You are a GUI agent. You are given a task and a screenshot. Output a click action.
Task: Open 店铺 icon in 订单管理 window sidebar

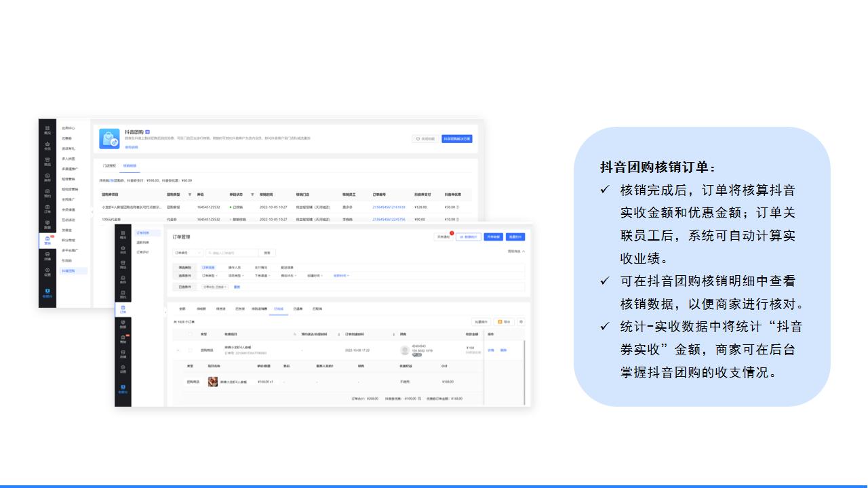[x=123, y=354]
